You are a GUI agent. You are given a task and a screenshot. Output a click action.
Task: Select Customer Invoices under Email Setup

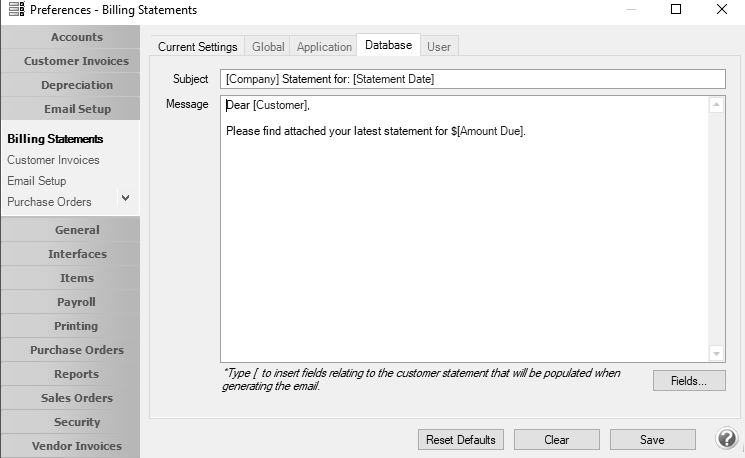coord(53,160)
